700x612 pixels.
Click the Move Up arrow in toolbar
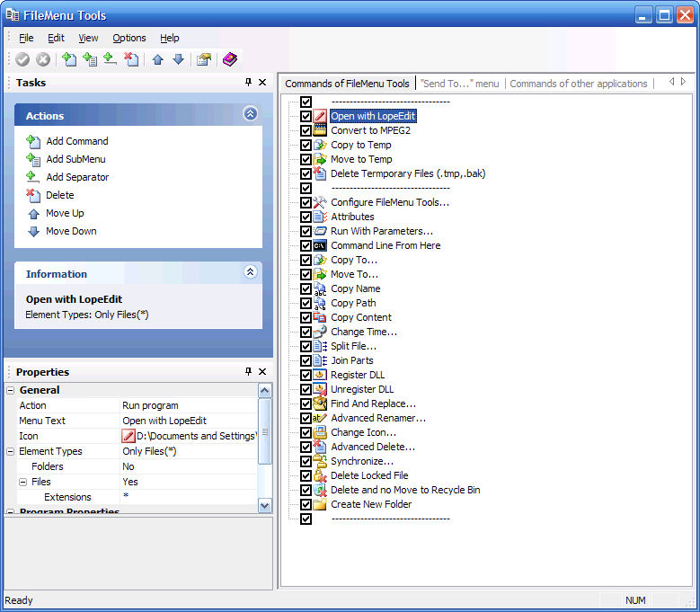point(157,59)
